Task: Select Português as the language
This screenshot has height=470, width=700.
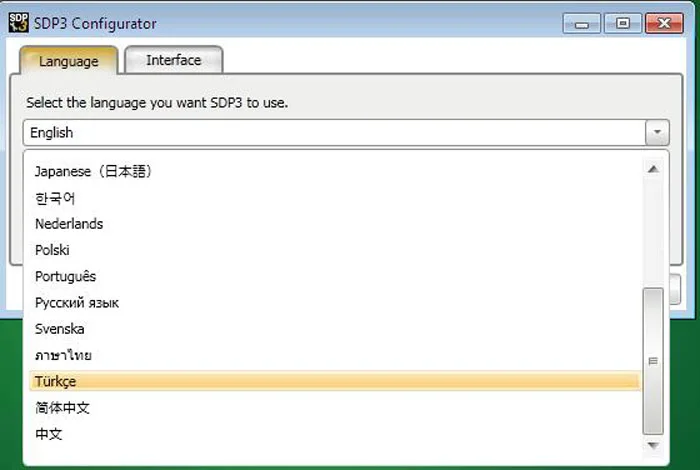Action: 335,276
